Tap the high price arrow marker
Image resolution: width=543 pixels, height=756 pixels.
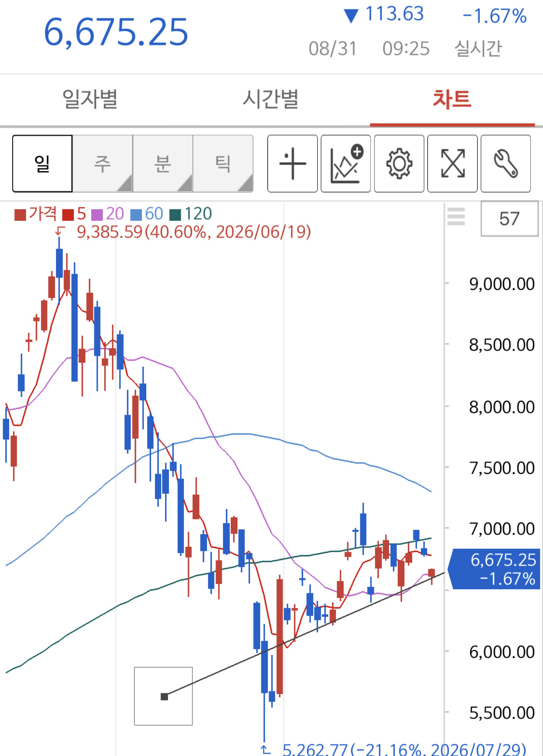point(60,231)
